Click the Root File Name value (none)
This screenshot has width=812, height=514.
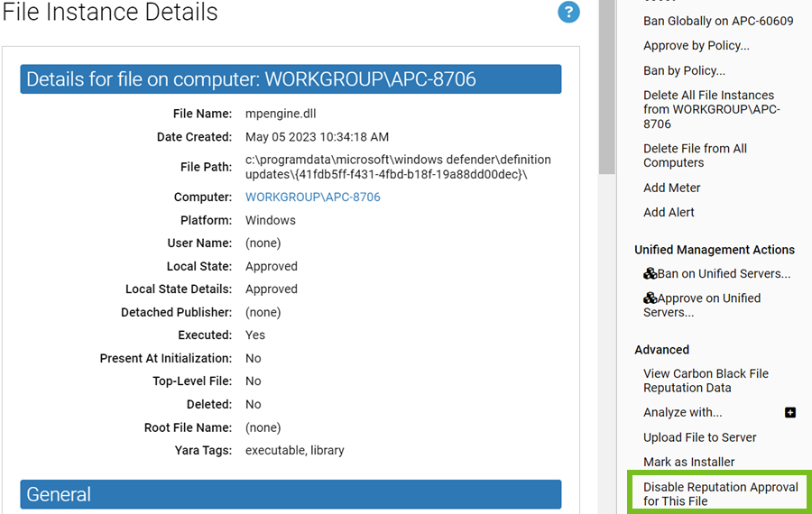[x=263, y=428]
